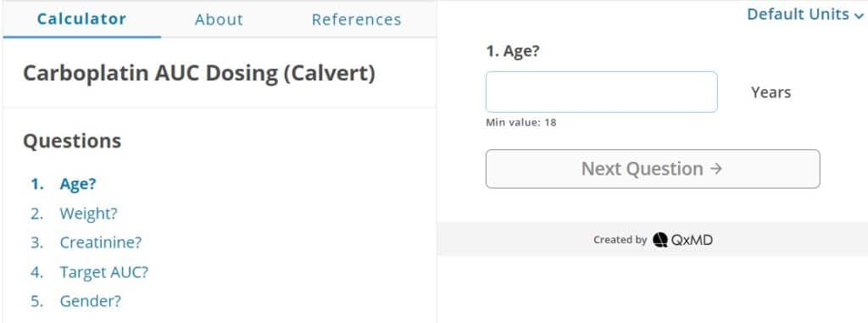Click the Min value: 18 hint
This screenshot has height=323, width=868.
(x=521, y=122)
